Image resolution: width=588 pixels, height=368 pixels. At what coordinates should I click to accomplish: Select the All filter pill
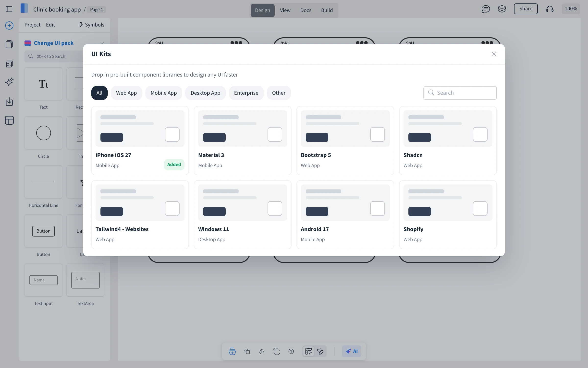[99, 93]
